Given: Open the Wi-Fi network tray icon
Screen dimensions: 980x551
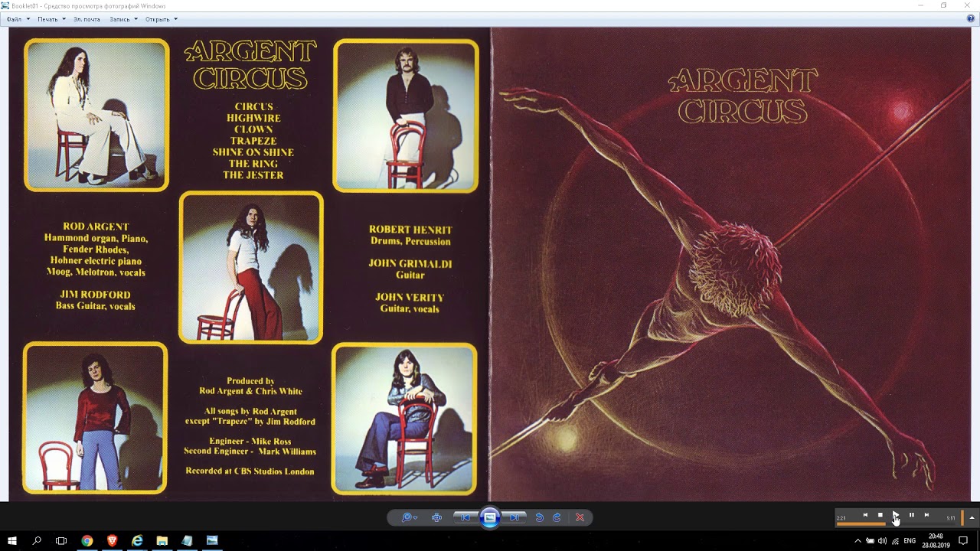Looking at the screenshot, I should point(895,541).
